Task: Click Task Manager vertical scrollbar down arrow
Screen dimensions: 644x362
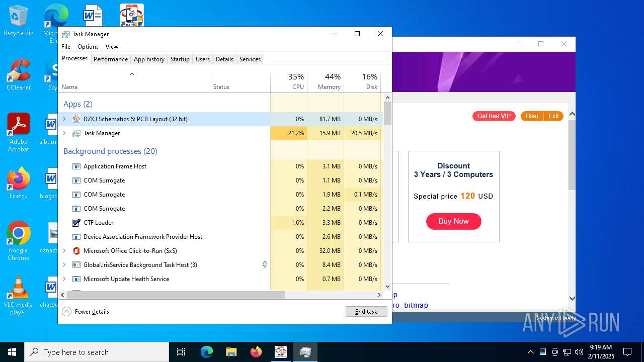Action: (x=387, y=287)
